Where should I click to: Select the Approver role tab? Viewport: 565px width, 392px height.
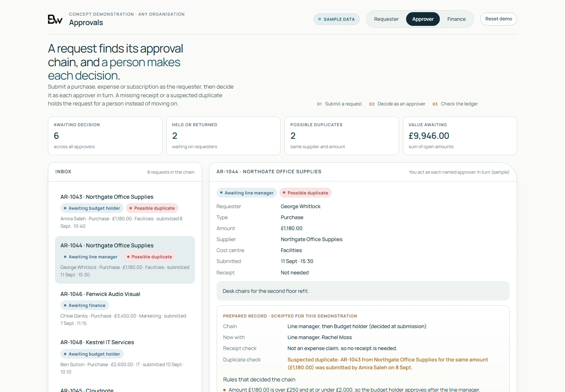tap(423, 19)
